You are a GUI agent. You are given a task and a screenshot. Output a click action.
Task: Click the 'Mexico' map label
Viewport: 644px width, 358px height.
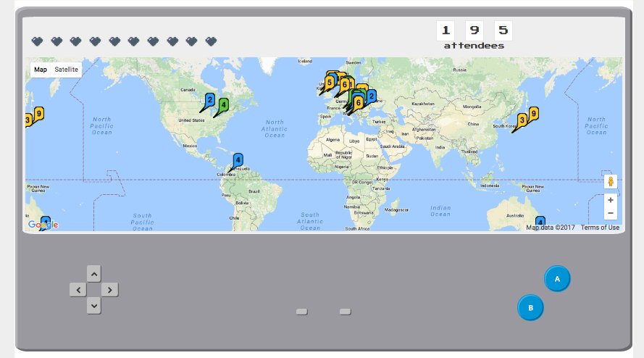tap(190, 146)
